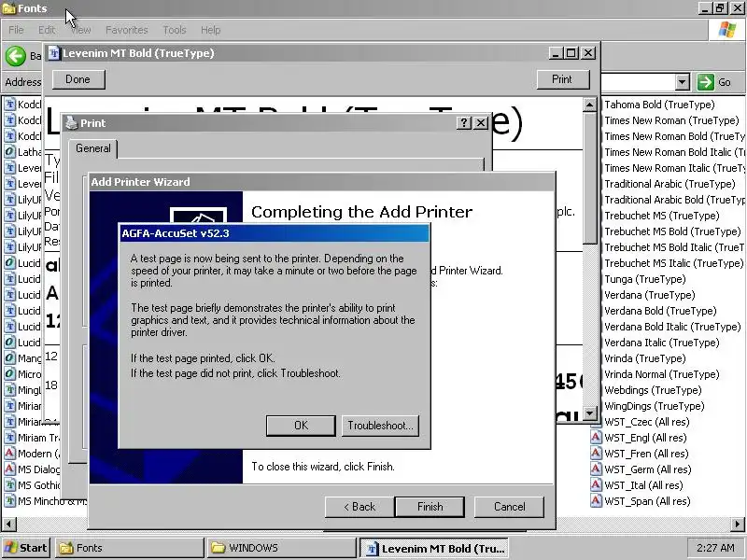Viewport: 747px width, 560px height.
Task: Click the MS Mincho font icon
Action: coord(9,500)
